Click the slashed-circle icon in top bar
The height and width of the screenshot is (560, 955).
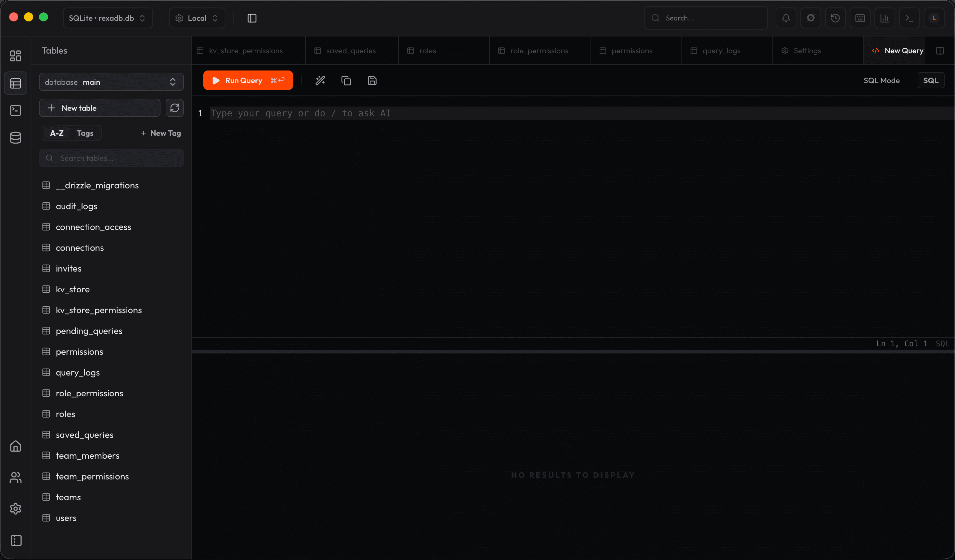click(x=811, y=18)
